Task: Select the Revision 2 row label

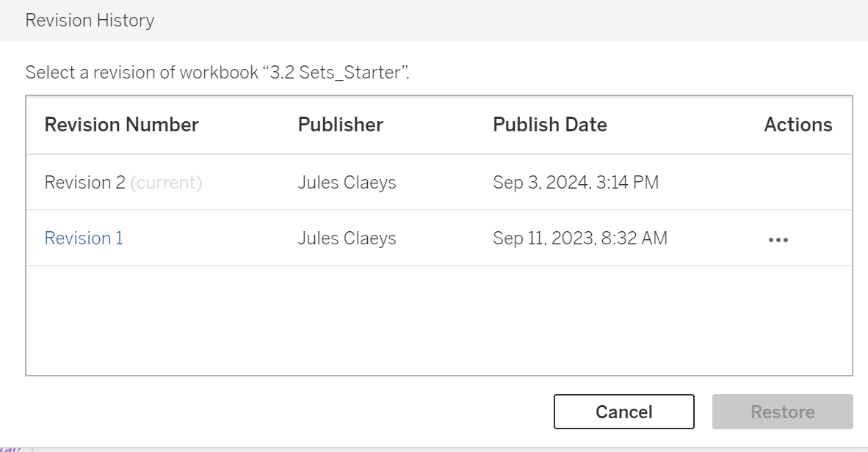Action: coord(84,183)
